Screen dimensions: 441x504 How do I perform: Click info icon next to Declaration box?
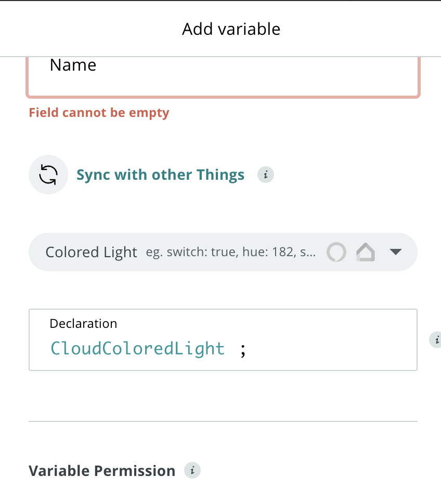point(436,340)
